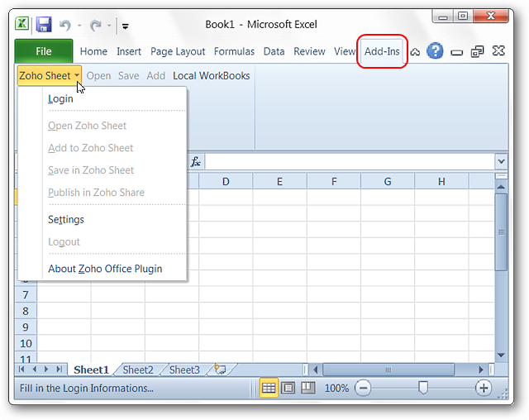Click the Save toolbar command
Screen dimensions: 529x420
click(129, 76)
